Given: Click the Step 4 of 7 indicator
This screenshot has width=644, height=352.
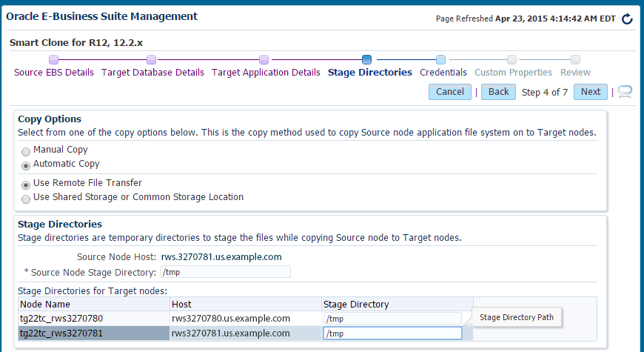Looking at the screenshot, I should pyautogui.click(x=545, y=92).
